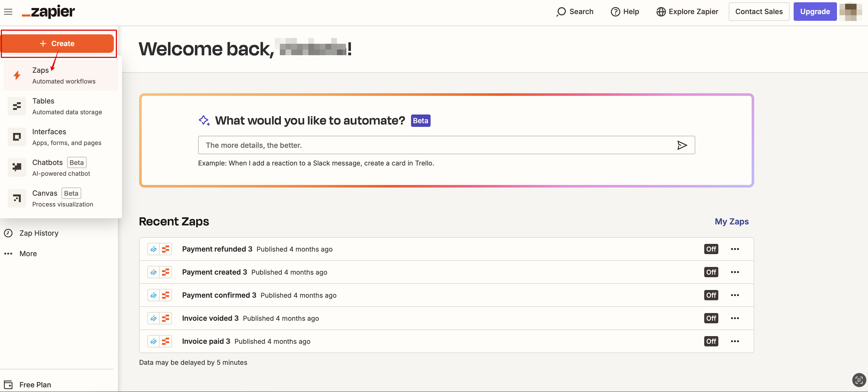Click the Search magnifier icon

click(x=561, y=12)
